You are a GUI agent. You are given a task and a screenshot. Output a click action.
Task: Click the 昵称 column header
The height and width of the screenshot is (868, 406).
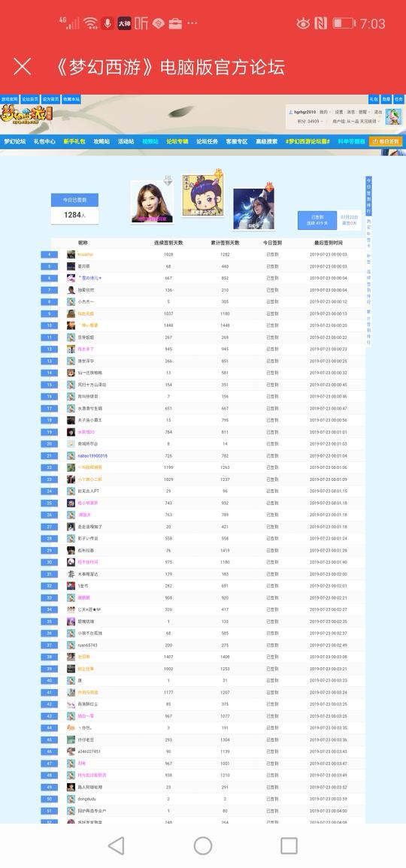83,243
